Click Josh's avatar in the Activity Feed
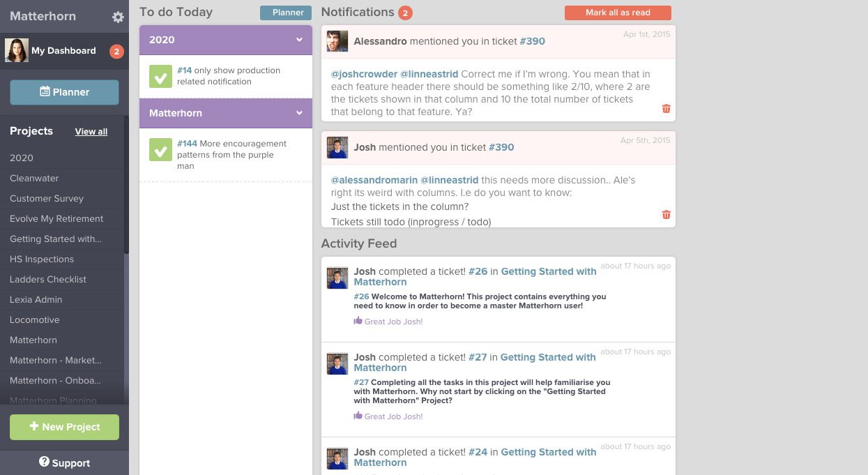Screen dimensions: 868x475 [337, 277]
